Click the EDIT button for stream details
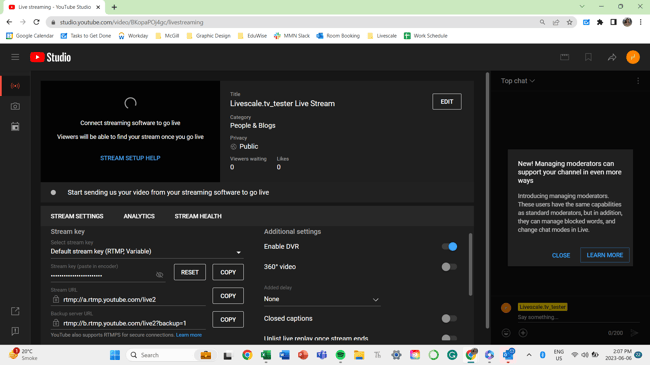Screen dimensions: 650x365 tap(446, 102)
